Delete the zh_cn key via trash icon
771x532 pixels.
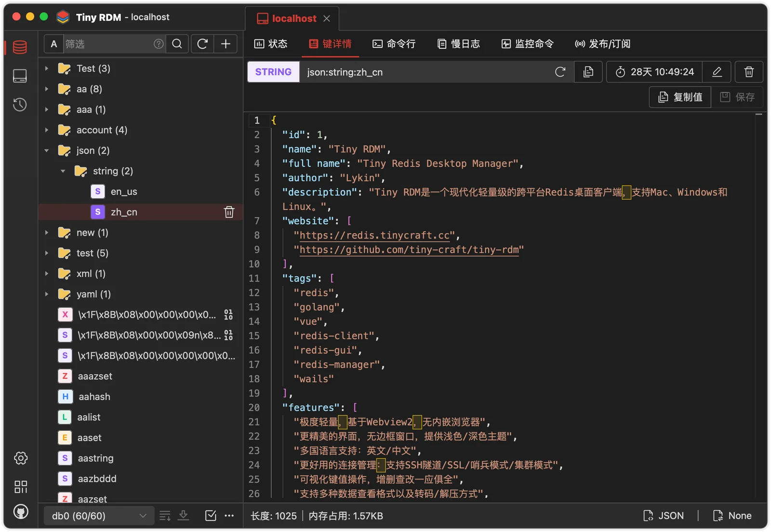tap(229, 212)
